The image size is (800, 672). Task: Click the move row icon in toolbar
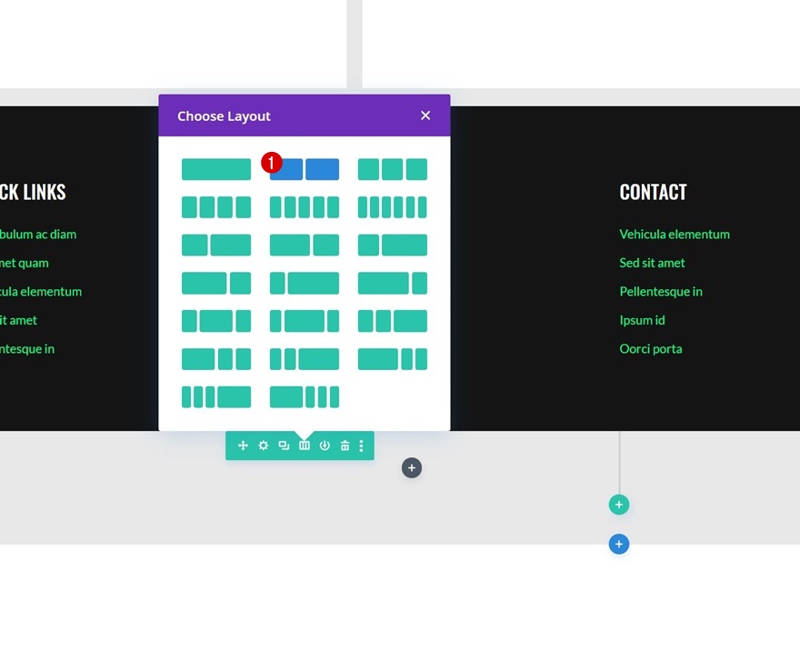(x=243, y=446)
